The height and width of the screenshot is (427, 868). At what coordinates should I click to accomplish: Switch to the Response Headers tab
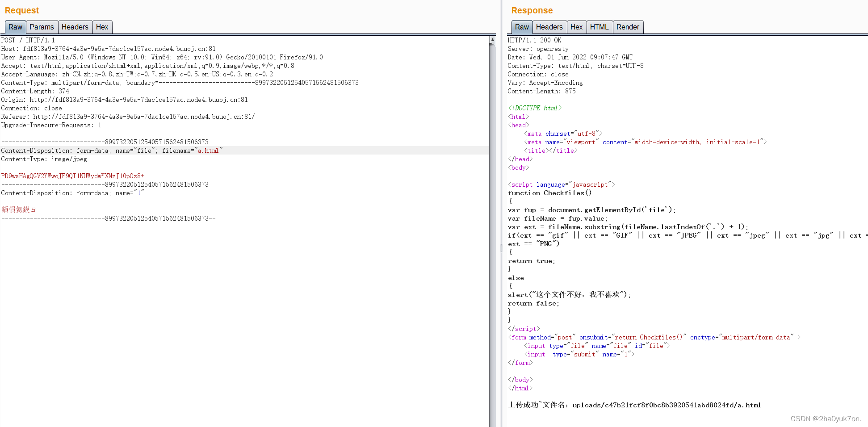tap(549, 27)
